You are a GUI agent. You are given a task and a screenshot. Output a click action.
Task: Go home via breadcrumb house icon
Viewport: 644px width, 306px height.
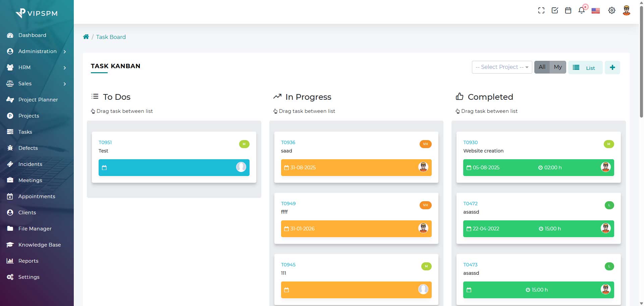pyautogui.click(x=86, y=37)
